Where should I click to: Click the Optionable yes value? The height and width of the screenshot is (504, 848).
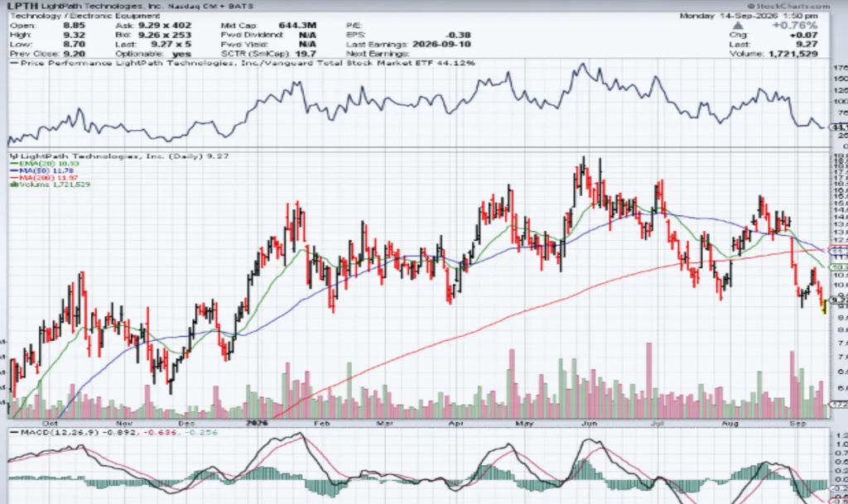[181, 54]
